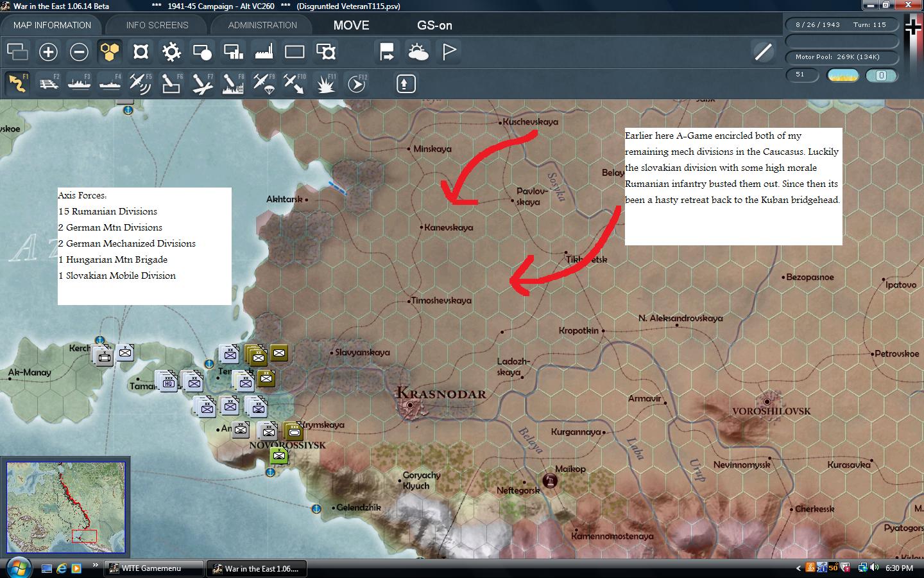Switch to the ADMINISTRATION tab
Image resolution: width=924 pixels, height=578 pixels.
tap(262, 25)
